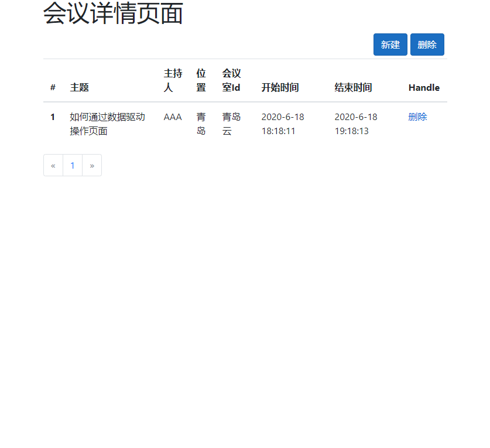
Task: Click the 会议详情页面 page heading
Action: [113, 13]
